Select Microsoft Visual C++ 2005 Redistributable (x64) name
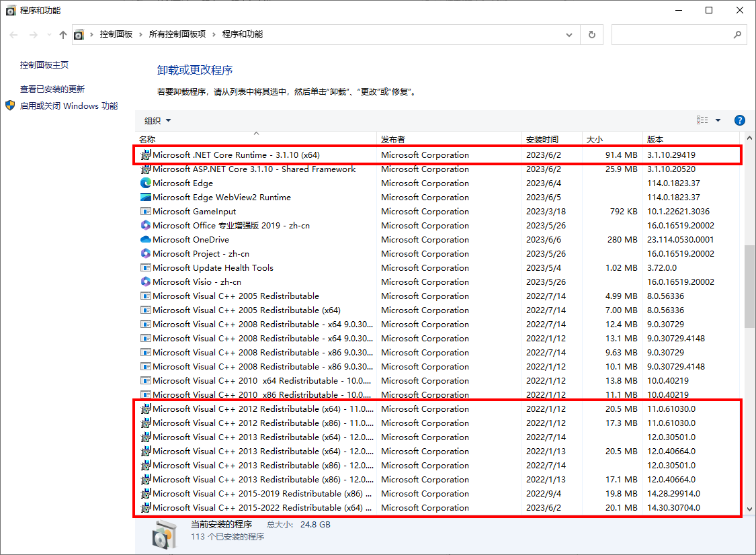 [247, 310]
